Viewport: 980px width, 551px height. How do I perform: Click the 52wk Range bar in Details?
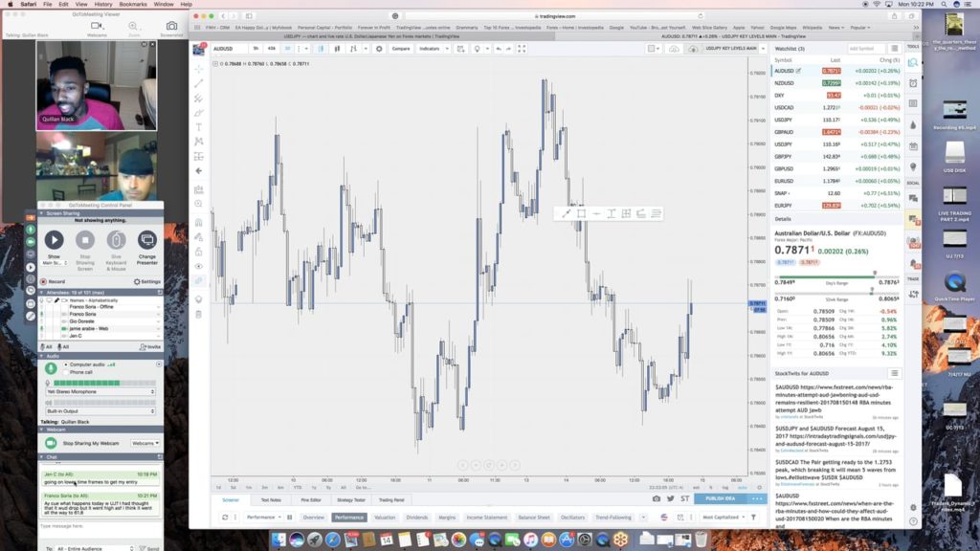tap(836, 293)
